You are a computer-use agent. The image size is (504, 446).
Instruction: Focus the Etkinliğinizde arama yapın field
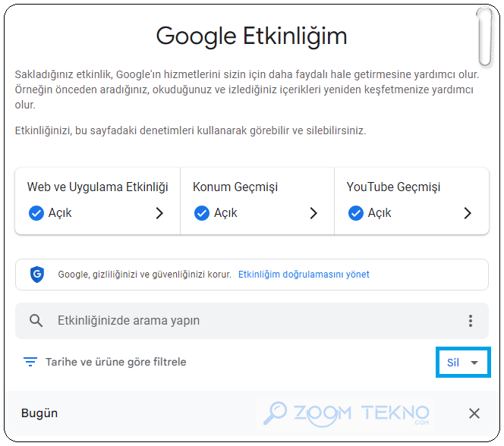252,321
